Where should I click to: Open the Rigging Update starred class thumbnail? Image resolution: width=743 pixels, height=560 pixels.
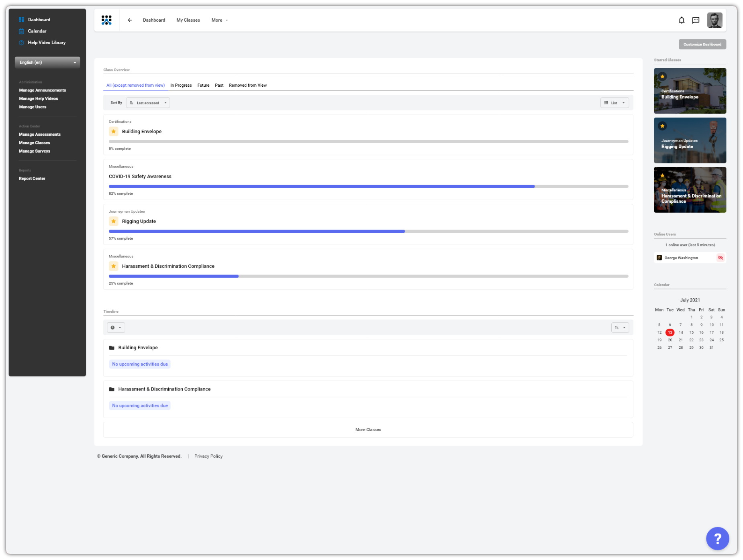pyautogui.click(x=690, y=140)
